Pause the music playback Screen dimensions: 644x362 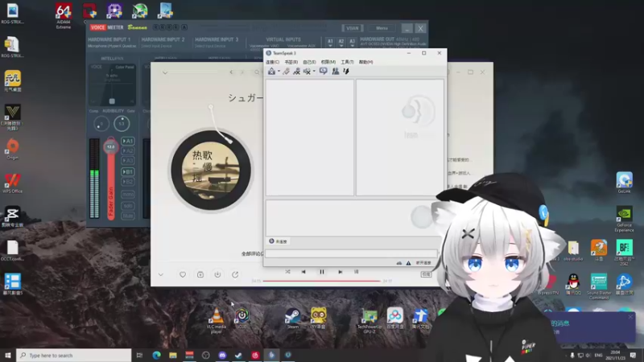(321, 272)
